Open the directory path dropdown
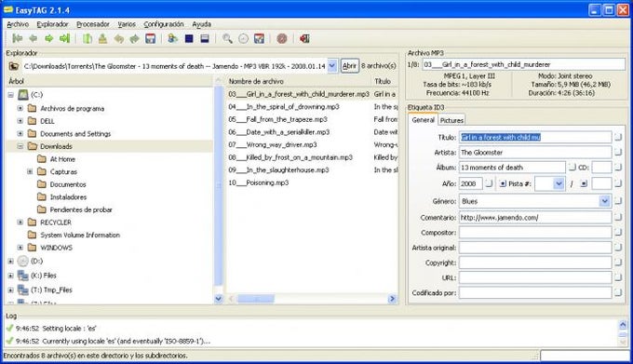This screenshot has height=364, width=633. tap(331, 66)
